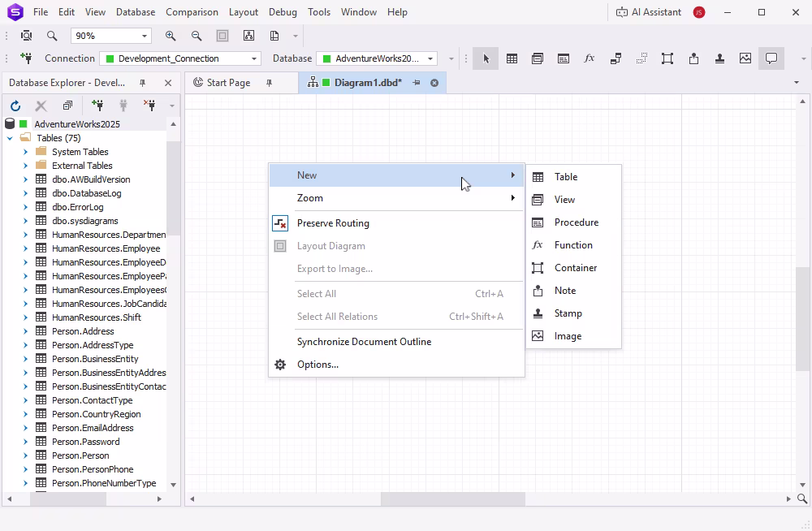
Task: Expand the System Tables folder
Action: click(x=25, y=152)
